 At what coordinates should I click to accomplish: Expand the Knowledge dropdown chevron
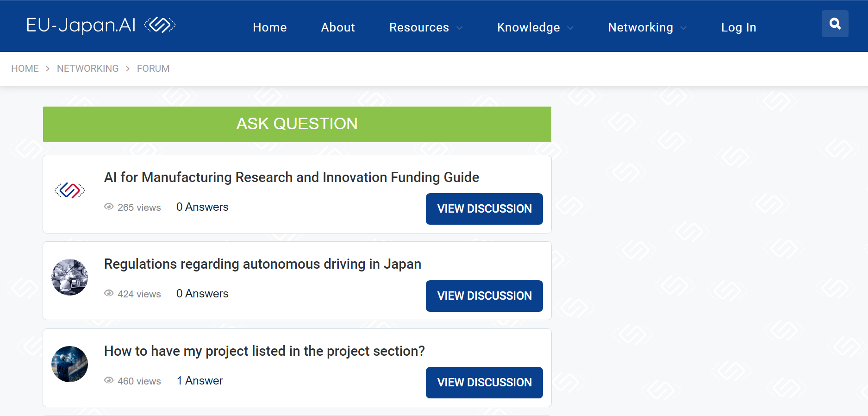[x=570, y=28]
